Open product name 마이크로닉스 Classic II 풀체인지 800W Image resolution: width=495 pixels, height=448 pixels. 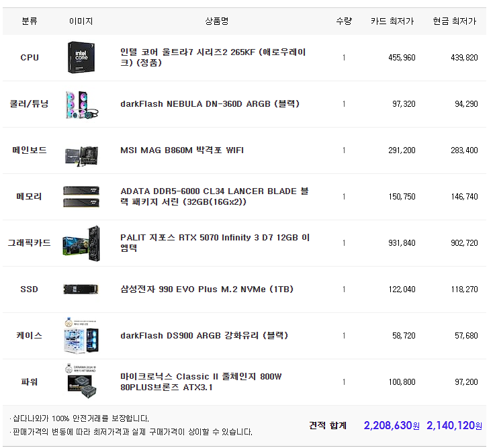pyautogui.click(x=201, y=382)
